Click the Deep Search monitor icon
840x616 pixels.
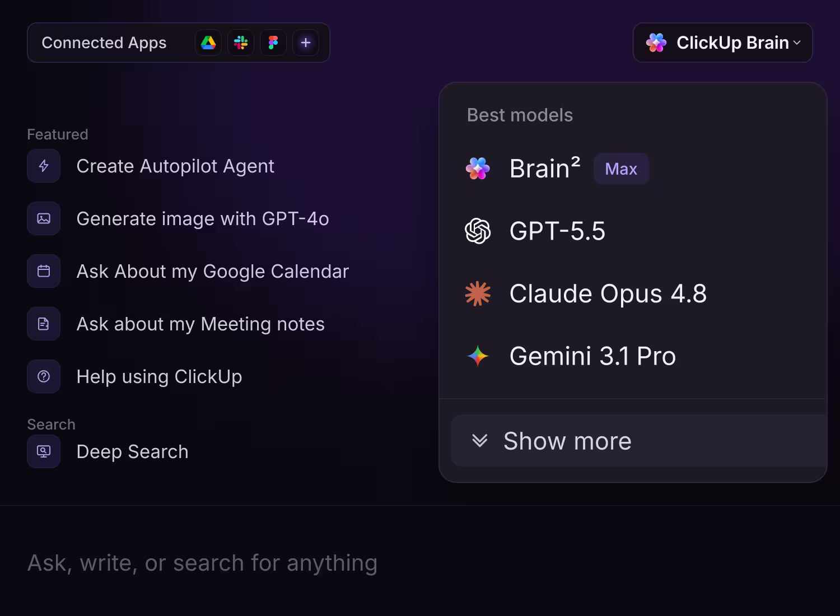click(x=44, y=451)
